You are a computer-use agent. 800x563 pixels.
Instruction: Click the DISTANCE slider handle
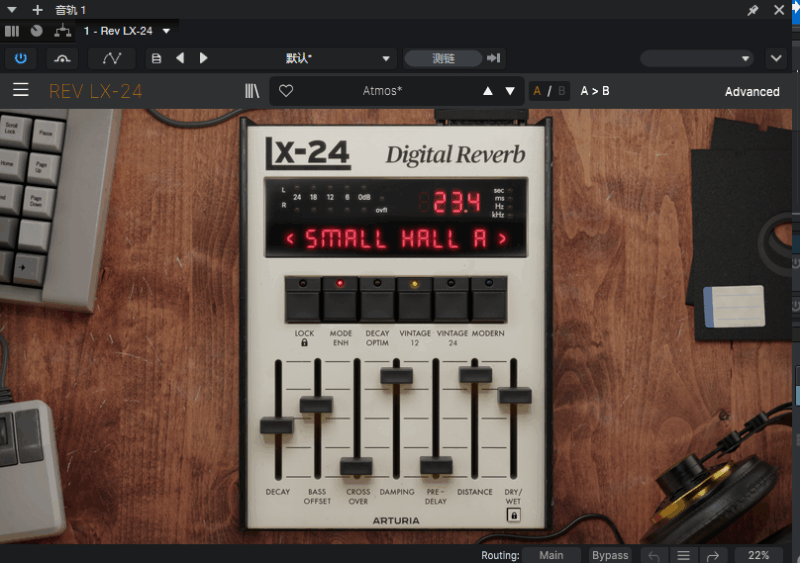click(476, 375)
